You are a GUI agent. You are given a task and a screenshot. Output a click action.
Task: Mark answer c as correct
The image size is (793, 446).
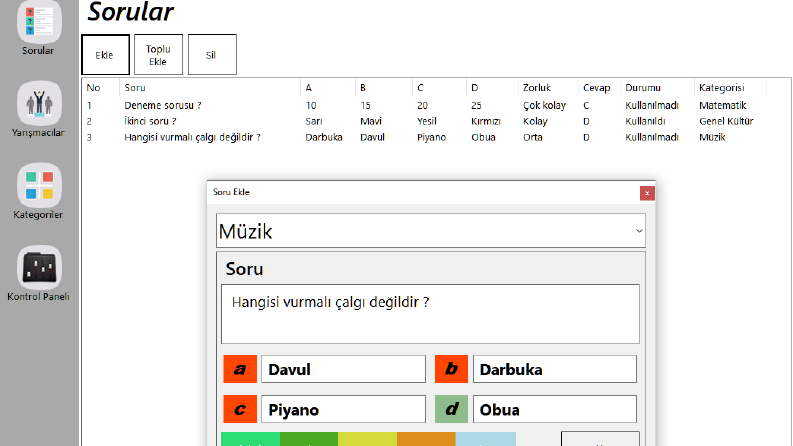click(240, 409)
